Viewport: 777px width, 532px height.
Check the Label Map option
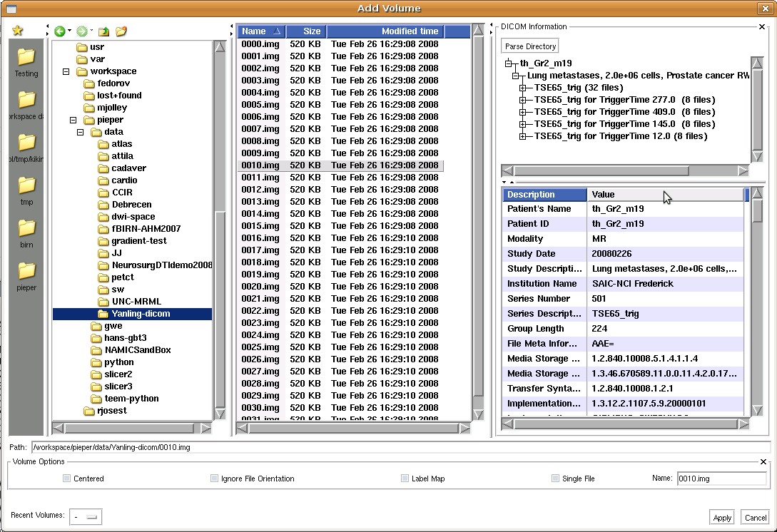405,479
